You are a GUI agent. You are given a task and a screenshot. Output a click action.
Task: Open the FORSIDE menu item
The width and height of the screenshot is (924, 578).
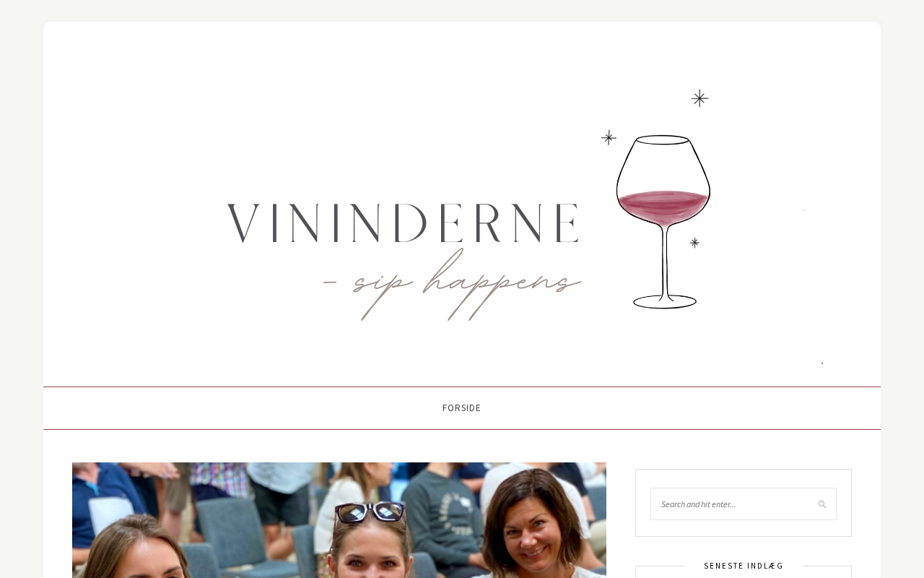pyautogui.click(x=462, y=408)
